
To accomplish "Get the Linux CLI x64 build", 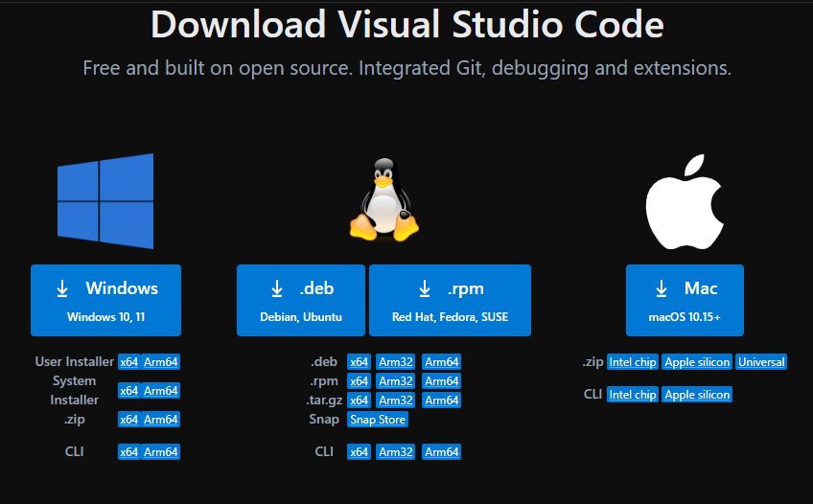I will tap(359, 452).
